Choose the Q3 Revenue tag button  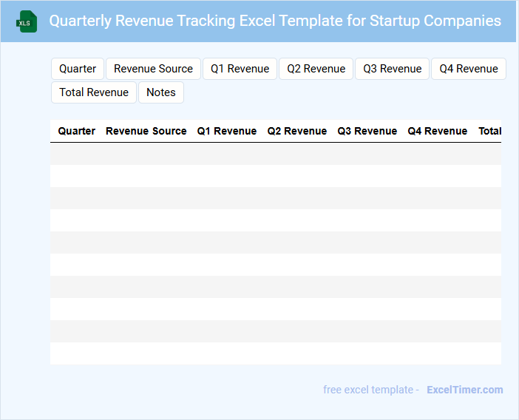point(393,69)
